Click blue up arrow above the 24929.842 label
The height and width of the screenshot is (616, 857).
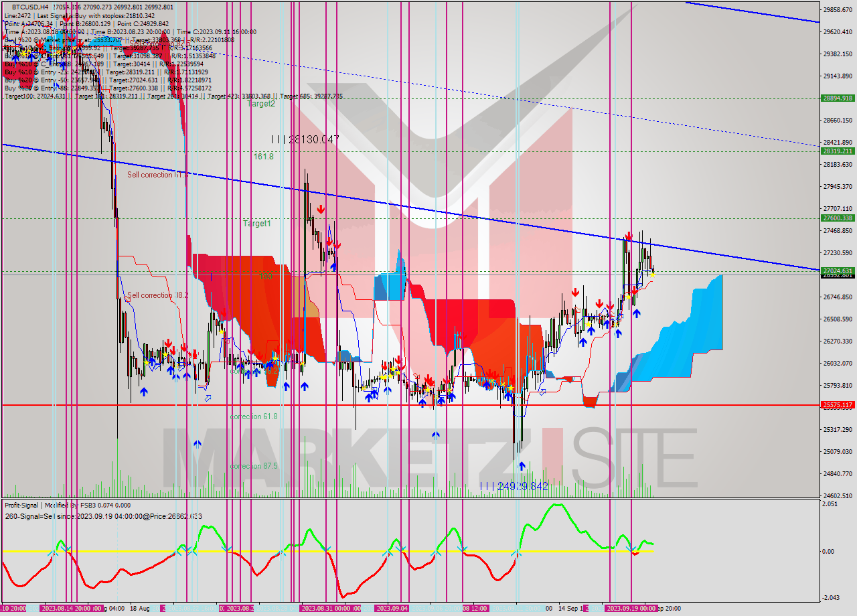[522, 465]
